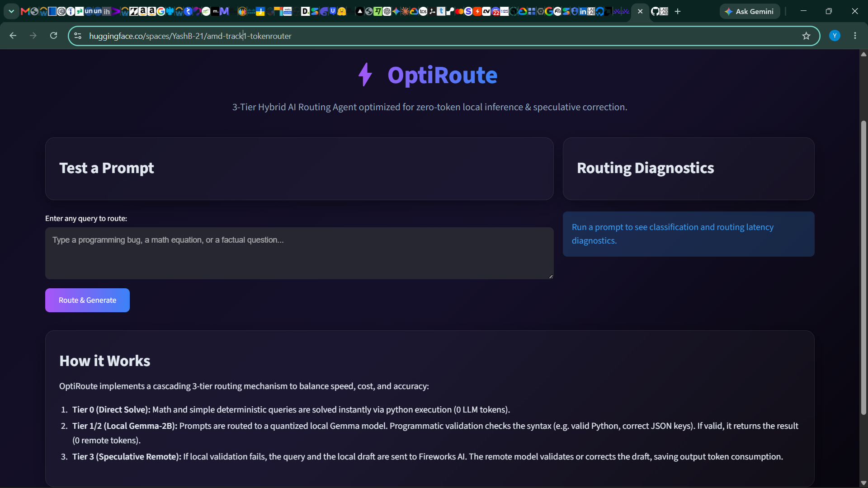Screen dimensions: 868x488
Task: Open the Chrome three-dot menu
Action: pos(855,36)
